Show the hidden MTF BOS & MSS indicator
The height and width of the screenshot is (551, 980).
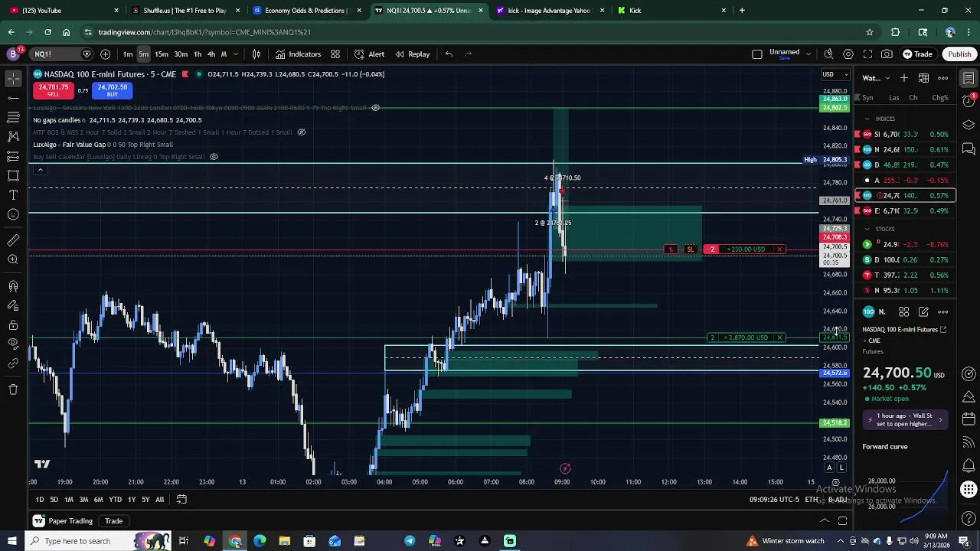301,132
